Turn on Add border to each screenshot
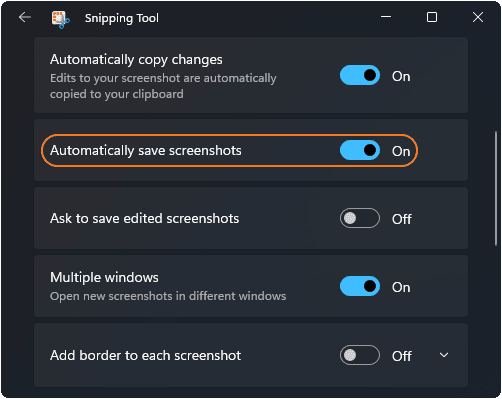The width and height of the screenshot is (502, 399). pos(360,355)
